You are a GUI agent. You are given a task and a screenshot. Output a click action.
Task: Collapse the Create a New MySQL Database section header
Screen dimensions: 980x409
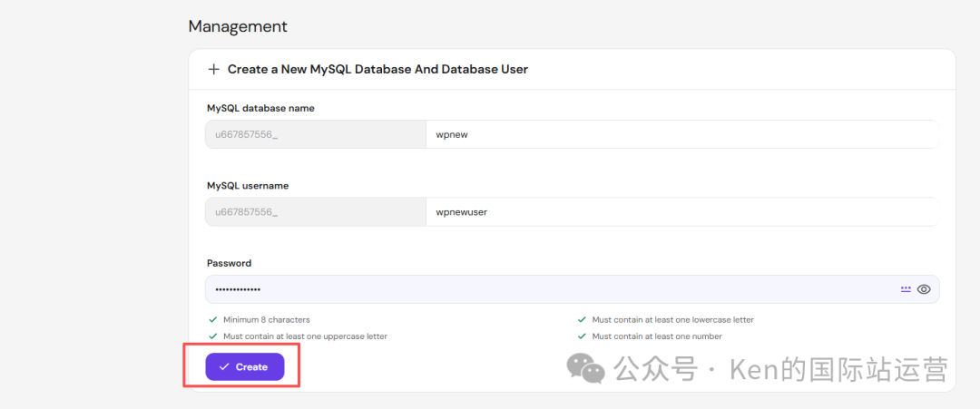click(x=572, y=69)
